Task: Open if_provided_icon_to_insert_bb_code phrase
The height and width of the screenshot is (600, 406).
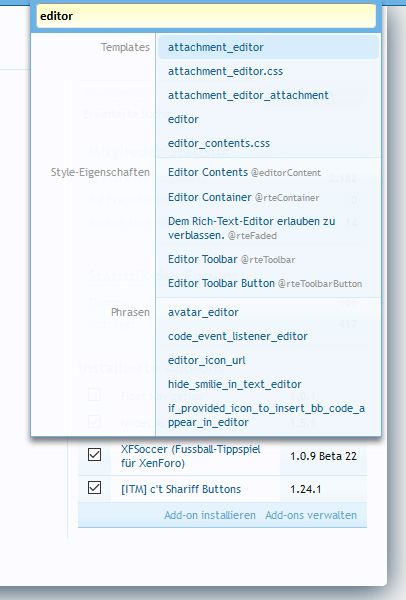Action: 268,416
